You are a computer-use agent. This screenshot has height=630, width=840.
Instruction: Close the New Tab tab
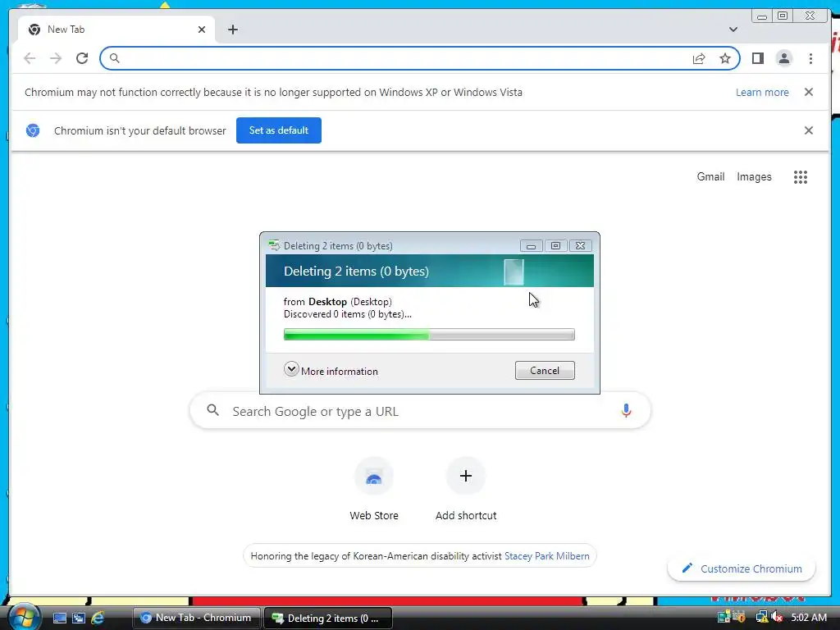(x=202, y=30)
